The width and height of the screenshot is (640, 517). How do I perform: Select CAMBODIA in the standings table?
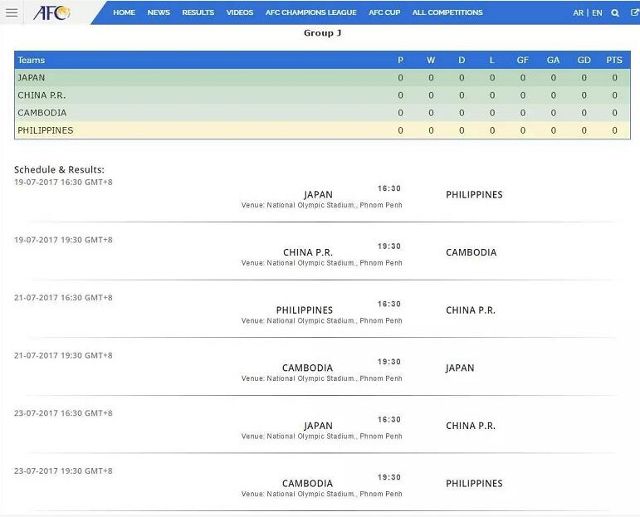click(x=42, y=113)
